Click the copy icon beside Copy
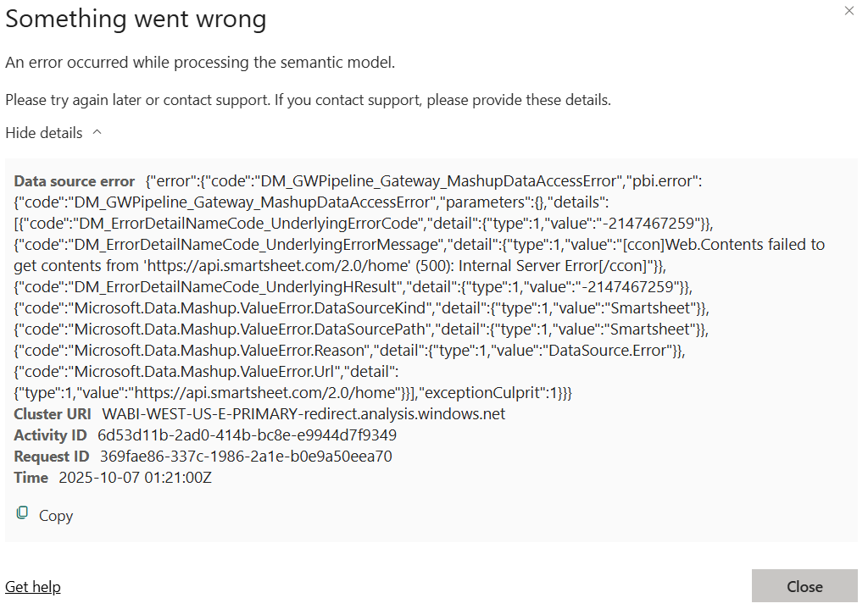Viewport: 868px width, 609px height. (23, 513)
